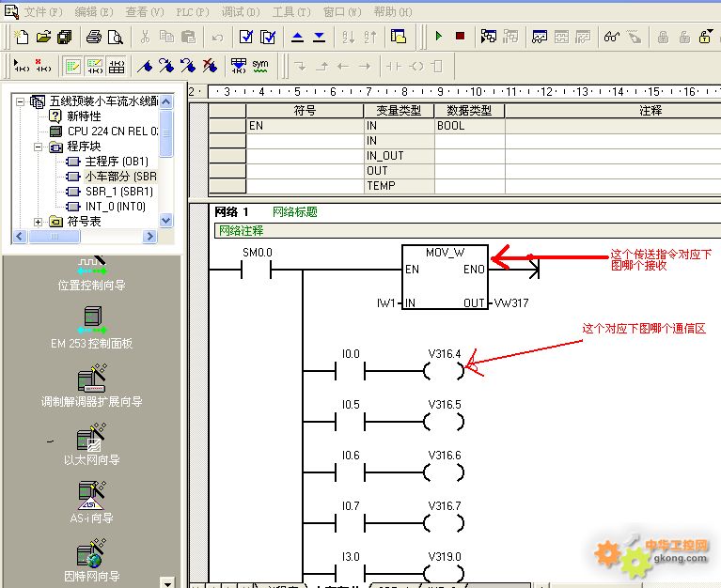Image resolution: width=721 pixels, height=588 pixels.
Task: Click the open padlock icon
Action: (705, 37)
